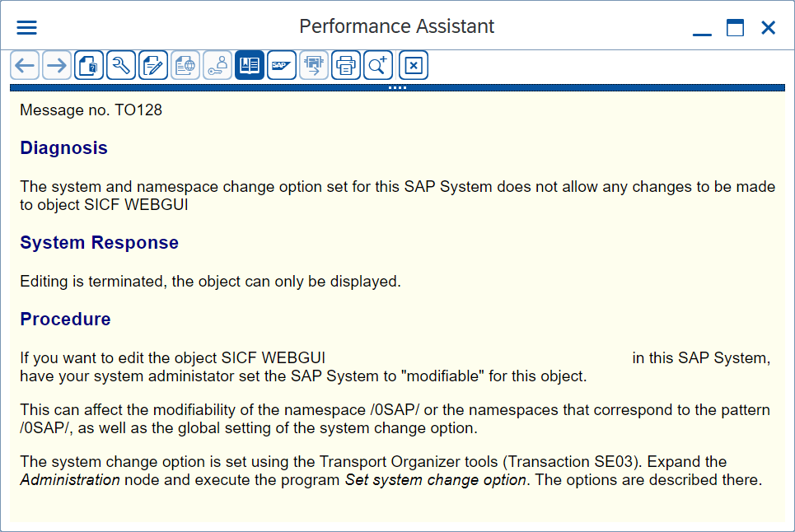Click the System Response heading

pyautogui.click(x=100, y=243)
